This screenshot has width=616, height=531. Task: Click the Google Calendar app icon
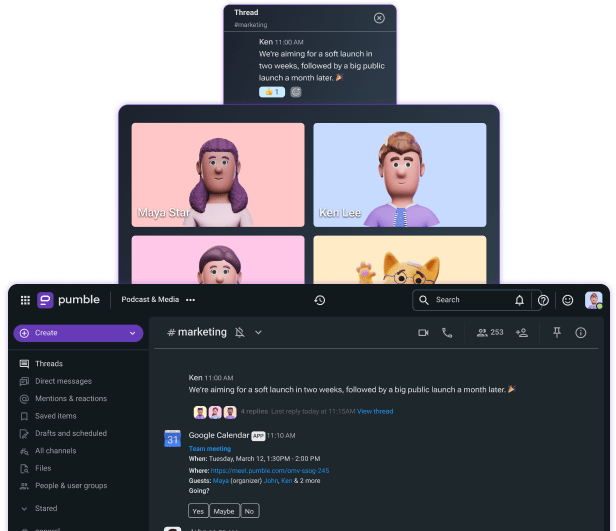pos(172,439)
